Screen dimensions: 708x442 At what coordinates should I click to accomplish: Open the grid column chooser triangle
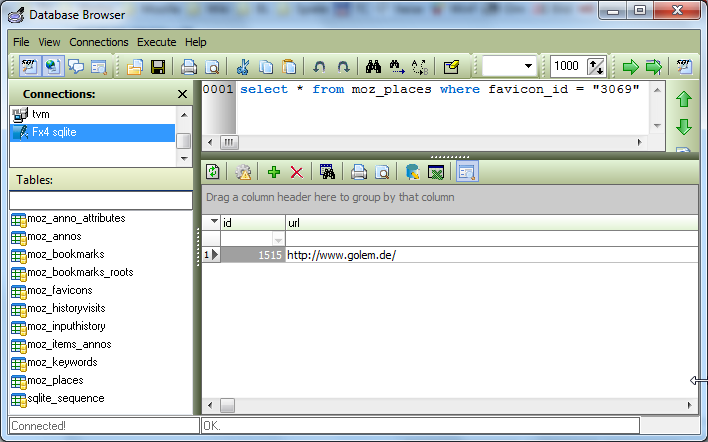[x=212, y=222]
